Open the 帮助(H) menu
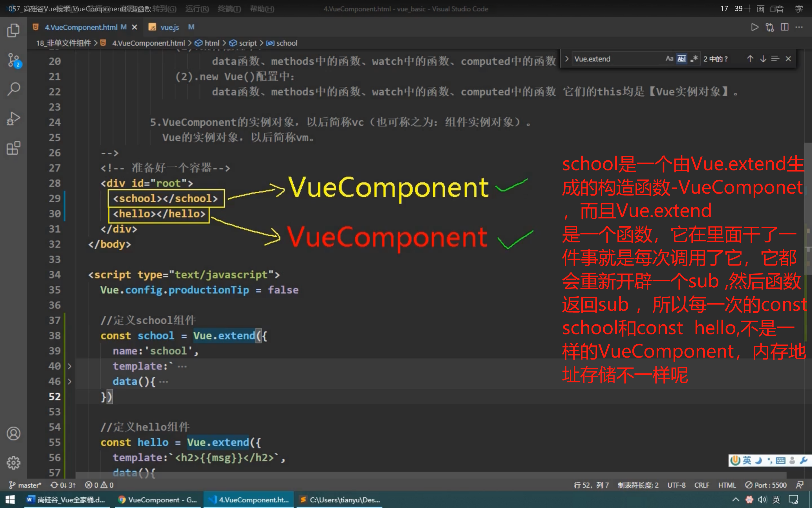The image size is (812, 508). point(262,9)
